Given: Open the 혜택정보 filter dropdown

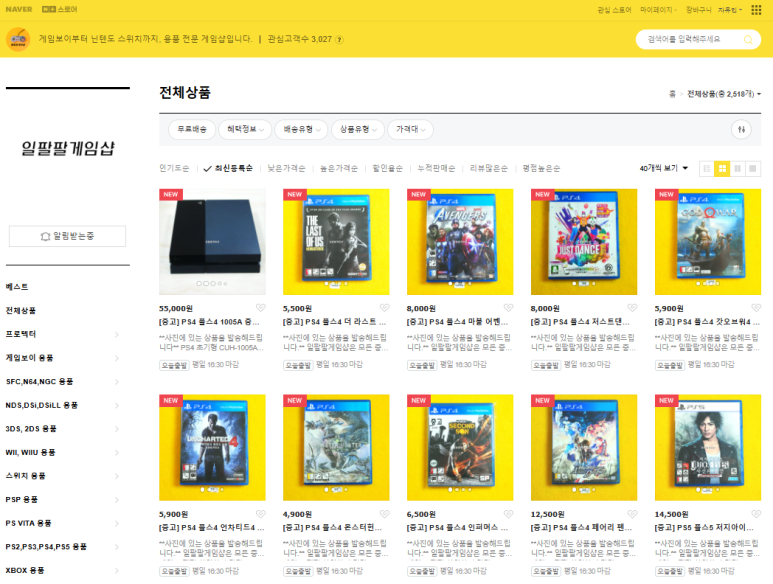Looking at the screenshot, I should (245, 130).
